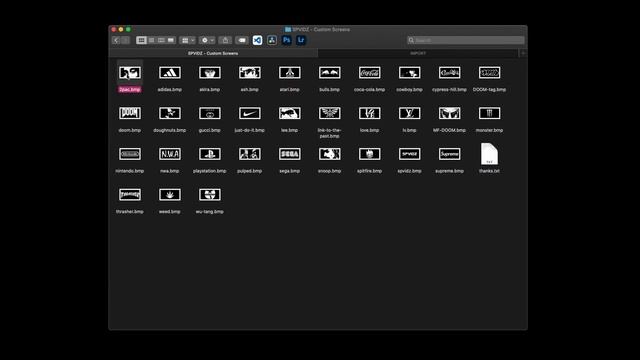Select DOOM-tag.bmp thumbnail
Image resolution: width=640 pixels, height=360 pixels.
pyautogui.click(x=489, y=73)
